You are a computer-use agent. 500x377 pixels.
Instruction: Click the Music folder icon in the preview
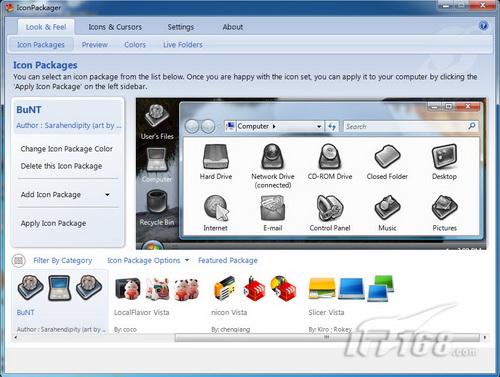tap(387, 208)
